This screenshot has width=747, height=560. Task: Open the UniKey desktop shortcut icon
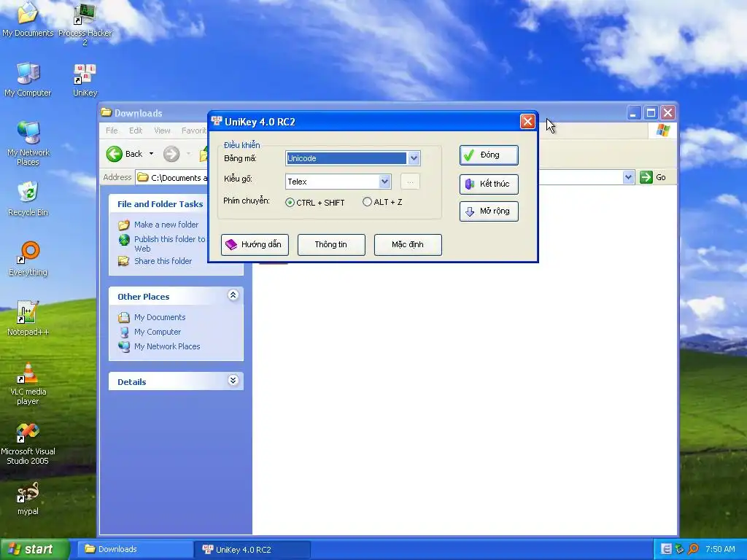[x=85, y=75]
